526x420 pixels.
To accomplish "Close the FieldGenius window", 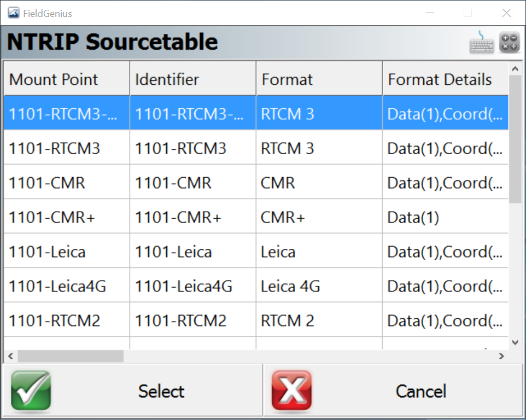I will pos(506,13).
